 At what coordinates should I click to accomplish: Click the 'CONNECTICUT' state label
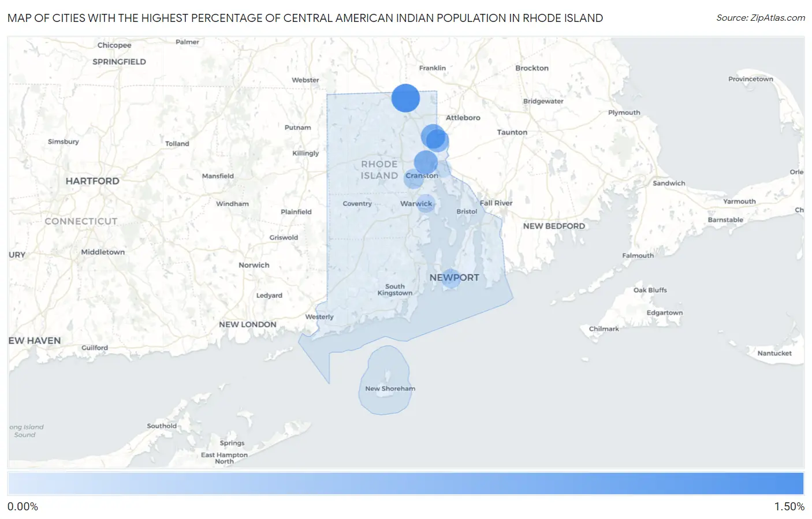(x=81, y=221)
